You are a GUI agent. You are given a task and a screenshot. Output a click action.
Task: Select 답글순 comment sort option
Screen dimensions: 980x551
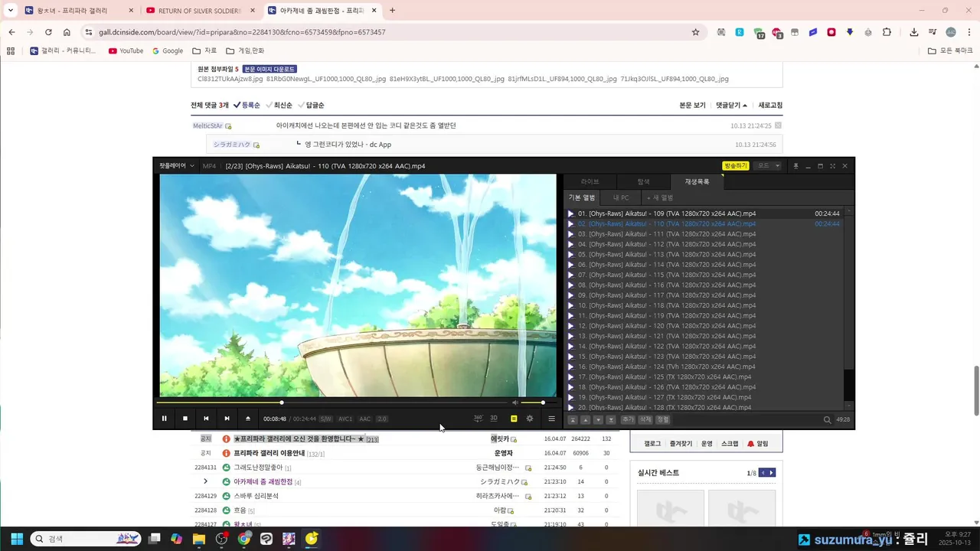[x=311, y=105]
